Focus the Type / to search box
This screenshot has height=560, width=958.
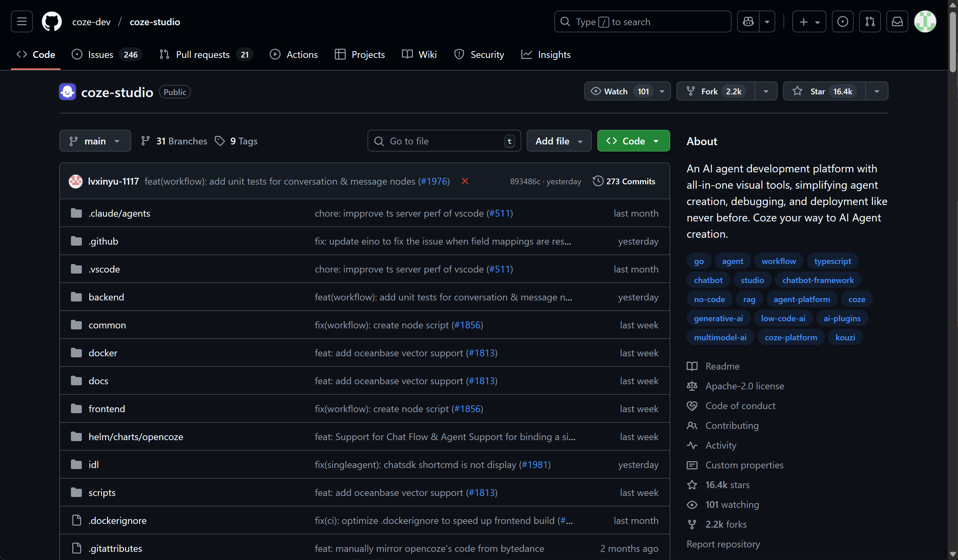pyautogui.click(x=642, y=22)
